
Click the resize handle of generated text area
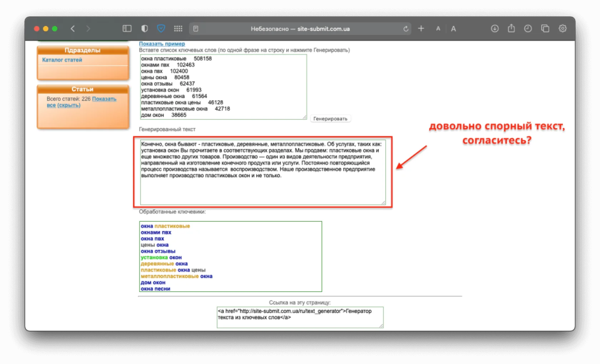[384, 202]
